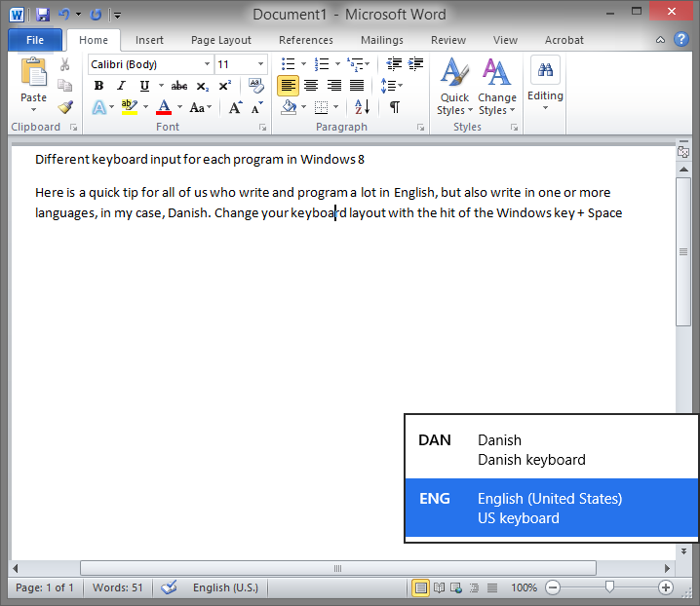Expand highlight color dropdown arrow
The width and height of the screenshot is (700, 606).
point(145,107)
